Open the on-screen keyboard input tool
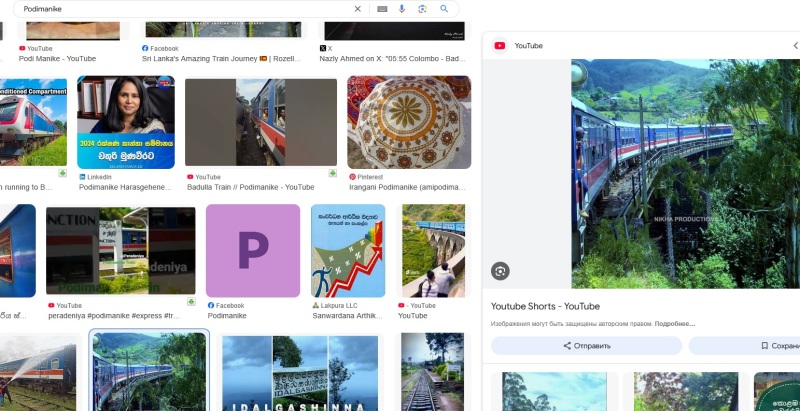Viewport: 800px width, 411px height. click(x=381, y=9)
